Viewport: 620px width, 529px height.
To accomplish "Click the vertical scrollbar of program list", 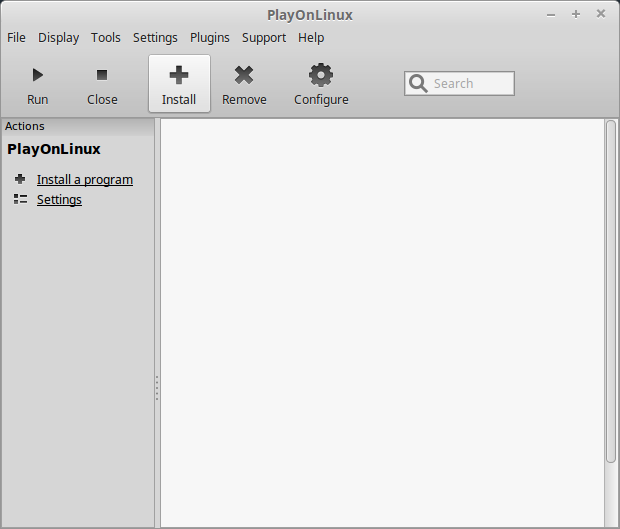I will 611,291.
